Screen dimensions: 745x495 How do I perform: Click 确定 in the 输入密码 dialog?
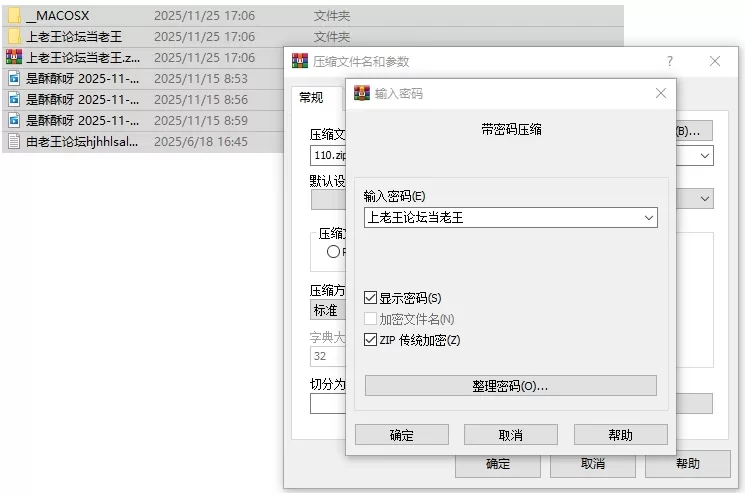click(x=402, y=435)
